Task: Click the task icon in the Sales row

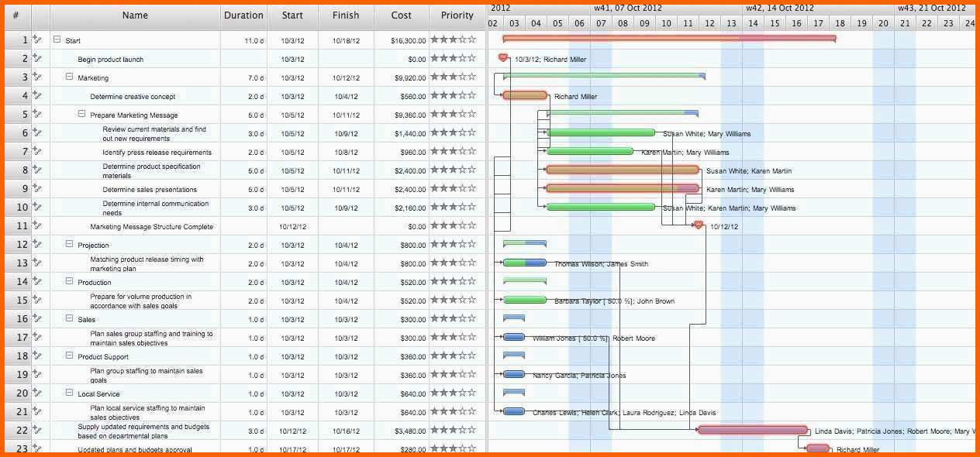Action: tap(37, 318)
